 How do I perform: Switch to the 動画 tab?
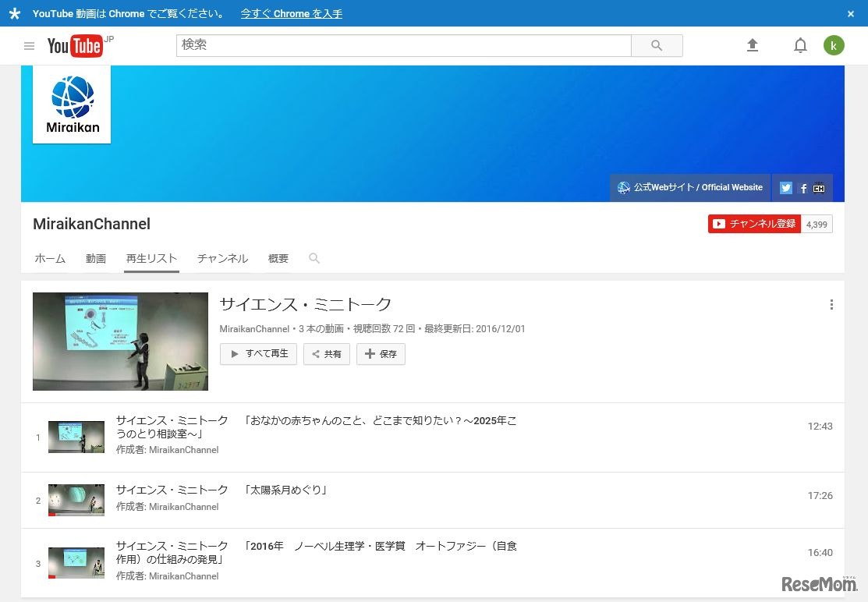point(96,259)
